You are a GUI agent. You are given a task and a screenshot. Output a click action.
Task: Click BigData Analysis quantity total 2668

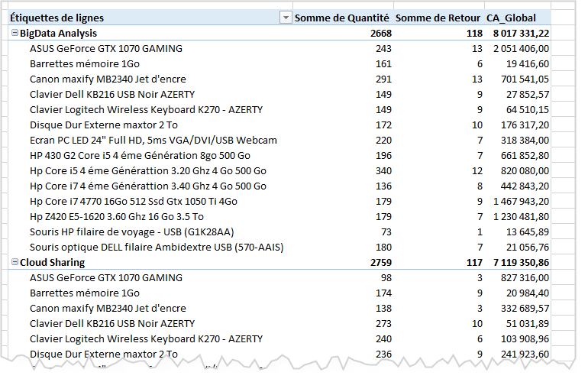(381, 33)
